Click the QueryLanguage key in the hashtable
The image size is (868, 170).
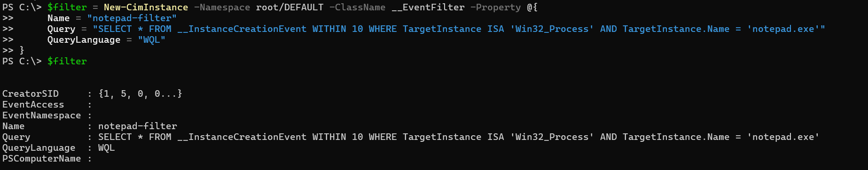pos(84,40)
